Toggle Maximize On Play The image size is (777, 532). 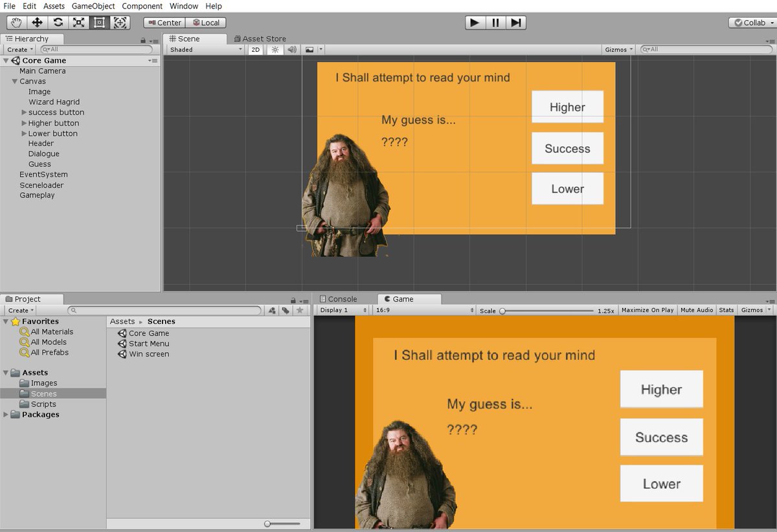647,311
